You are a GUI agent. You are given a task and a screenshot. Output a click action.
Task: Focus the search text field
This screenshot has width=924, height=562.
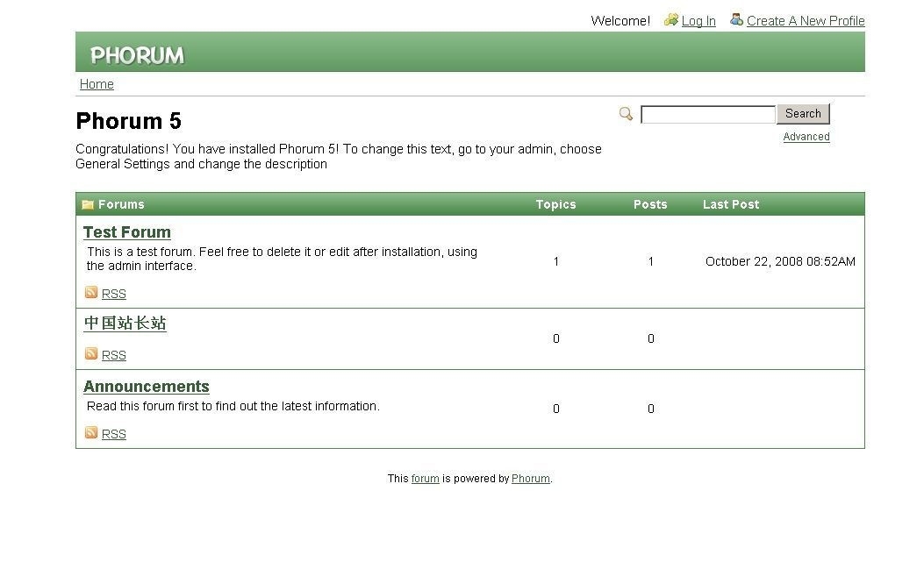coord(708,114)
